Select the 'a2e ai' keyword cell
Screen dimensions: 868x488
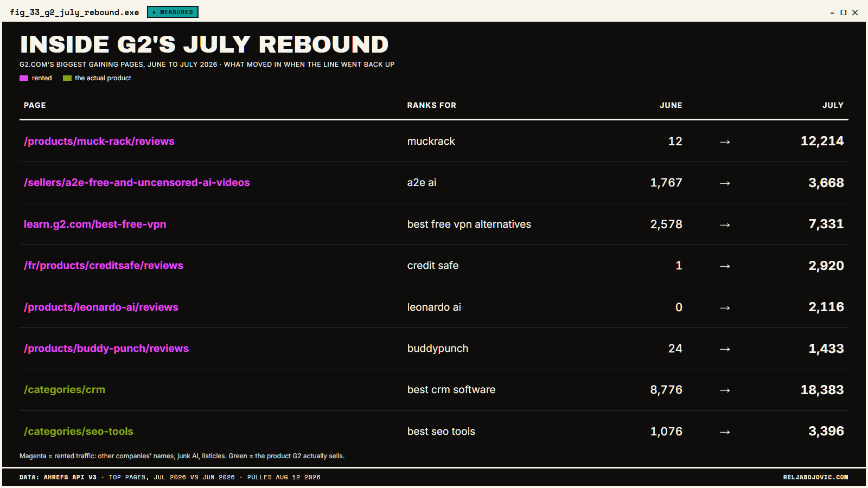point(422,183)
